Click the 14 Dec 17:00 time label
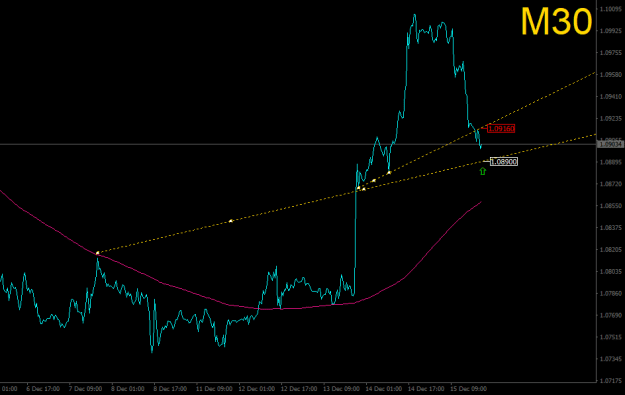This screenshot has height=395, width=625. click(426, 389)
